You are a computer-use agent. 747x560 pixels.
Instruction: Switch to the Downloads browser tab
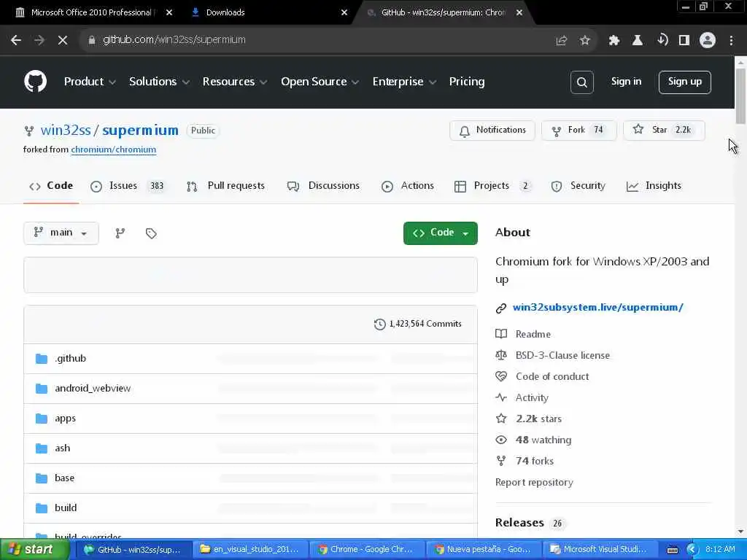[x=268, y=13]
